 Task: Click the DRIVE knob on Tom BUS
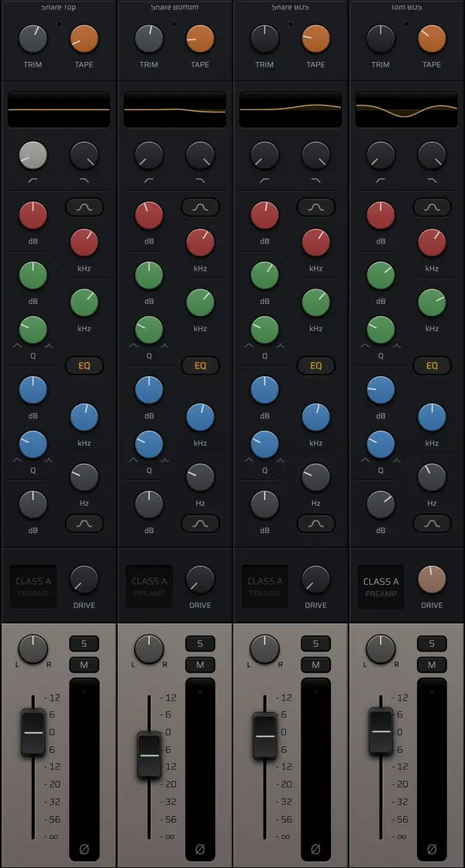click(x=432, y=579)
